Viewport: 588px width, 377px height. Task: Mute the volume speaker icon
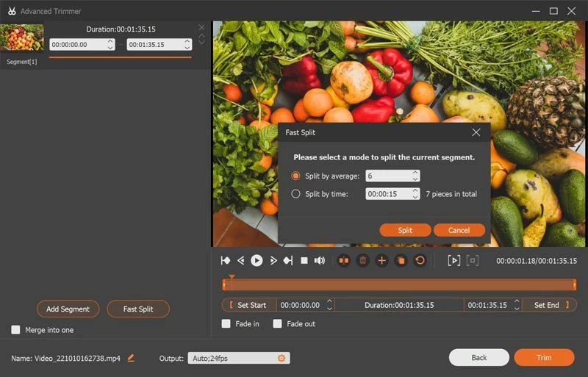point(320,260)
